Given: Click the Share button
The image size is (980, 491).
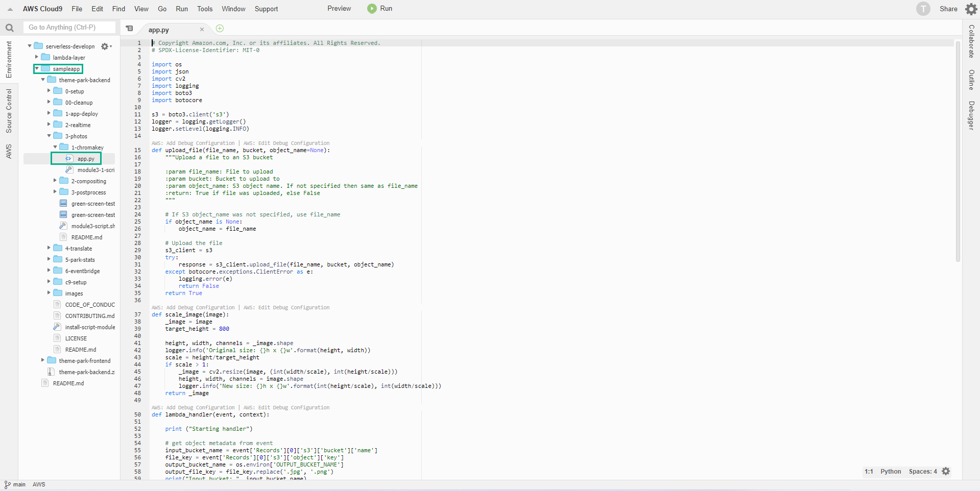Looking at the screenshot, I should pyautogui.click(x=948, y=9).
